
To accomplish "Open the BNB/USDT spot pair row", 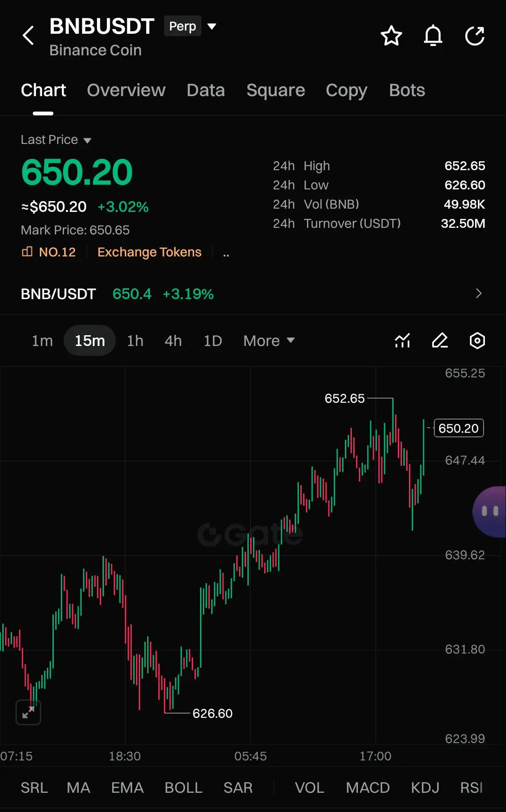I will tap(253, 294).
